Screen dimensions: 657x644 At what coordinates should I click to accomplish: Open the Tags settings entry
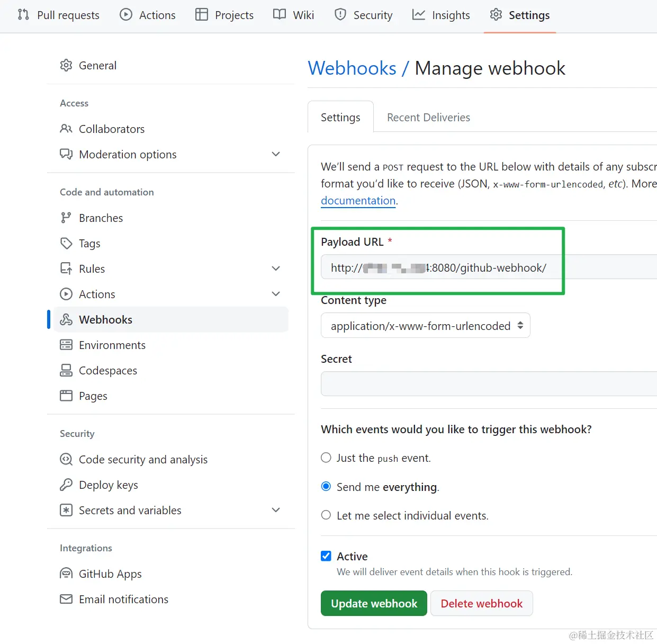coord(89,243)
